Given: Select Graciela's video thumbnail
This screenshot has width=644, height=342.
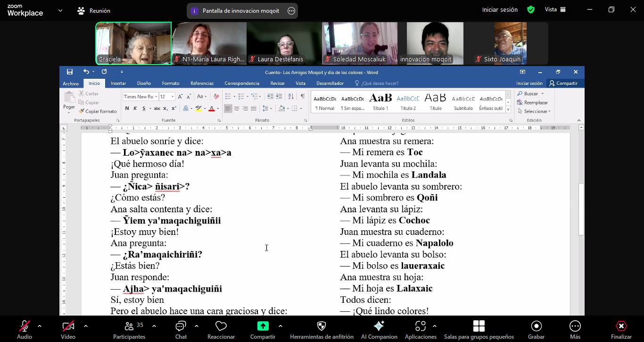Looking at the screenshot, I should tap(133, 43).
